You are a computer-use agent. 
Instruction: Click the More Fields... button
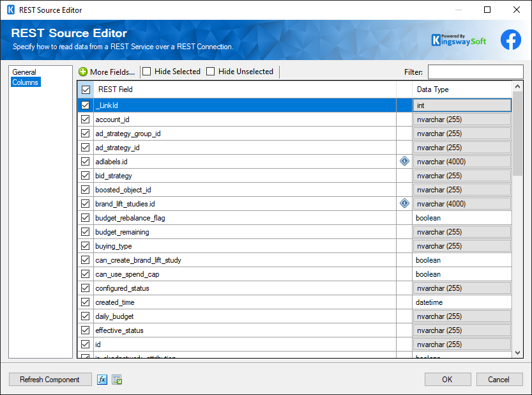[107, 72]
